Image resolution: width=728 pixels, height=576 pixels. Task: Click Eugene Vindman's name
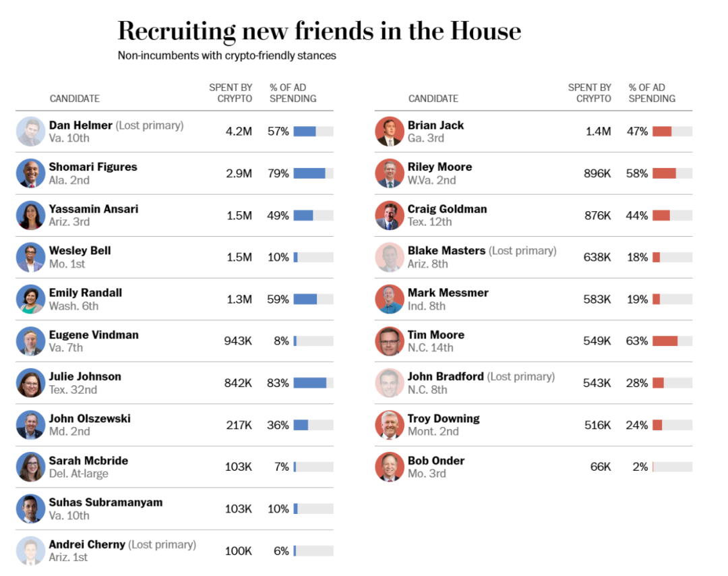click(x=94, y=335)
